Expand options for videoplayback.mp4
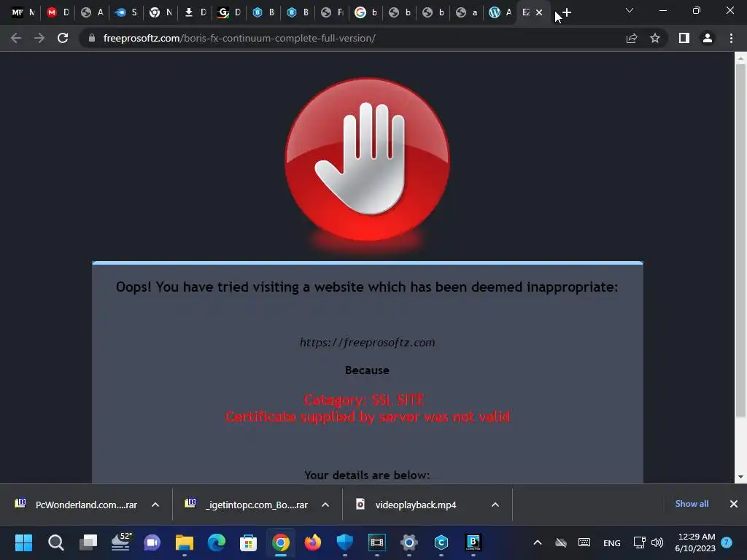Image resolution: width=747 pixels, height=560 pixels. [495, 505]
